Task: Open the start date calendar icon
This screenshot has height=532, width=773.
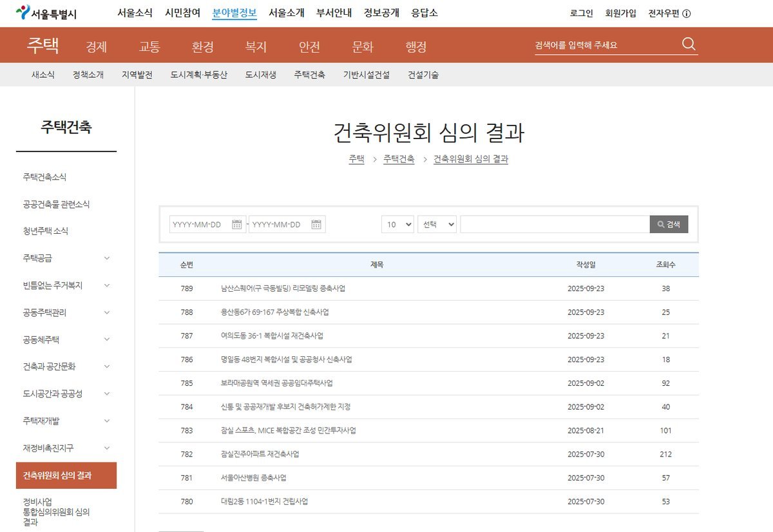Action: pyautogui.click(x=236, y=225)
